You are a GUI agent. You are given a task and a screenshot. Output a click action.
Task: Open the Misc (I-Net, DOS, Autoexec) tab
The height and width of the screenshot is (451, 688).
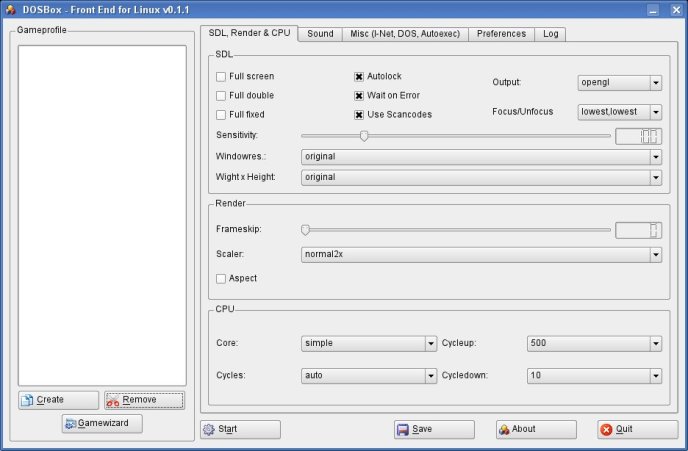(405, 34)
